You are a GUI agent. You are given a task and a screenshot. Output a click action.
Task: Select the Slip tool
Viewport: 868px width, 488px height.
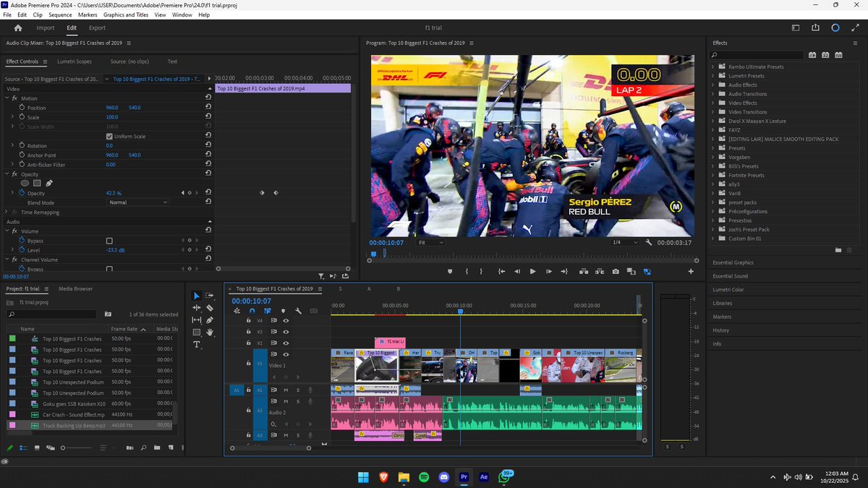point(197,320)
